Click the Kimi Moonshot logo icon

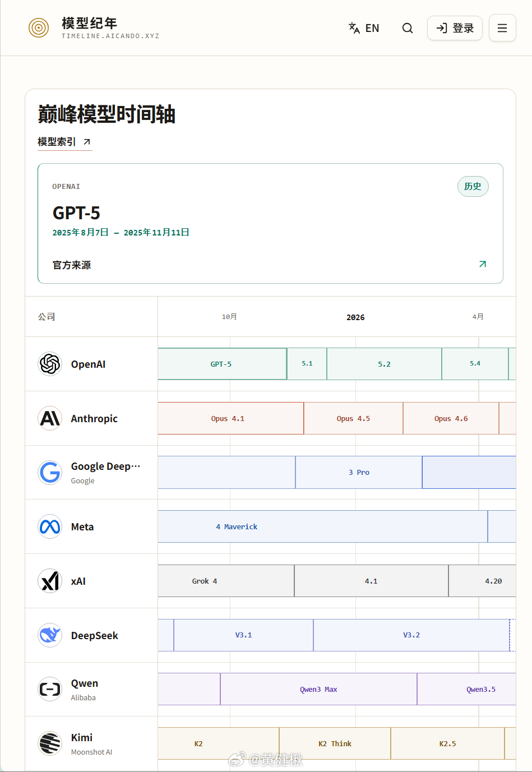50,744
